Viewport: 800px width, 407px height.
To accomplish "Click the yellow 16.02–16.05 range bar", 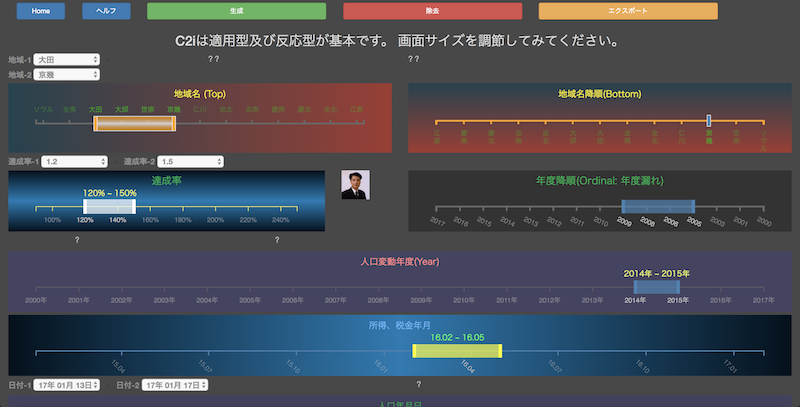I will click(457, 350).
